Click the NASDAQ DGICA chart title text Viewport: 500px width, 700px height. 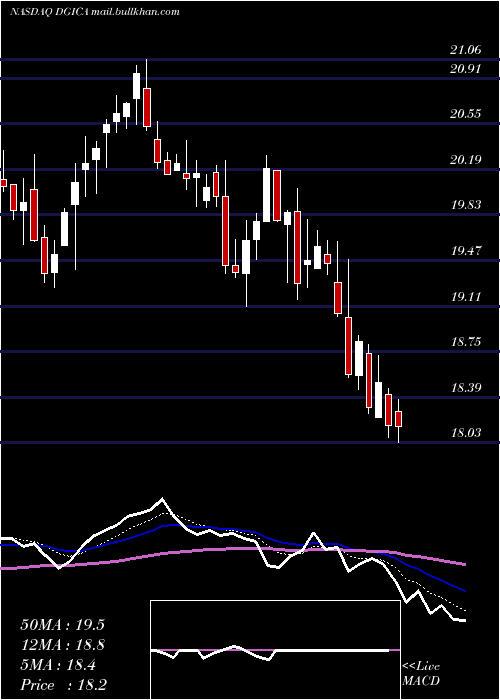coord(95,12)
